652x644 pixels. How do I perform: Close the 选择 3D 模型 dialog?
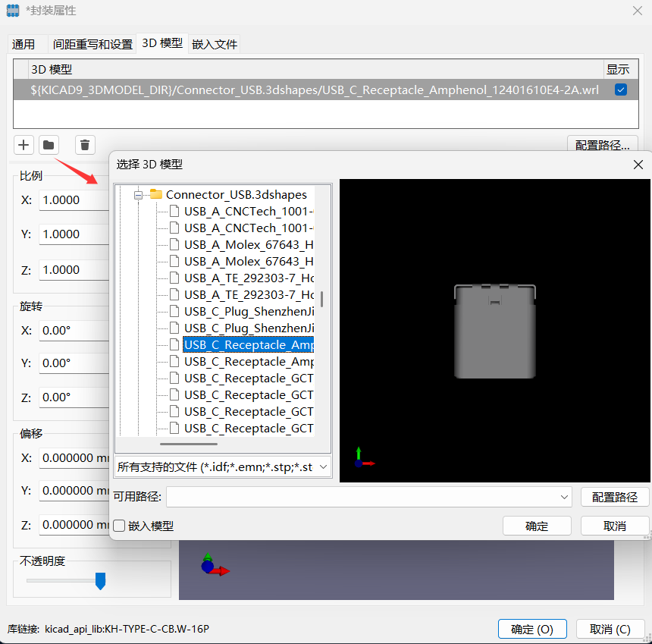click(638, 165)
